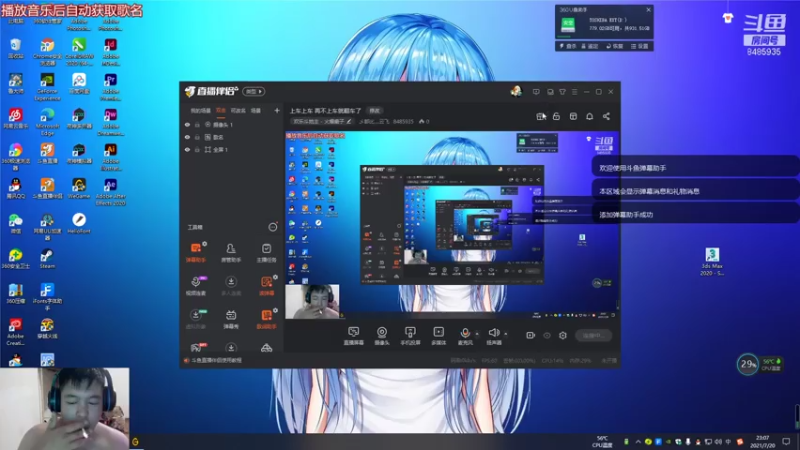The image size is (800, 450).
Task: Toggle lock of 歌名 source
Action: (x=197, y=137)
